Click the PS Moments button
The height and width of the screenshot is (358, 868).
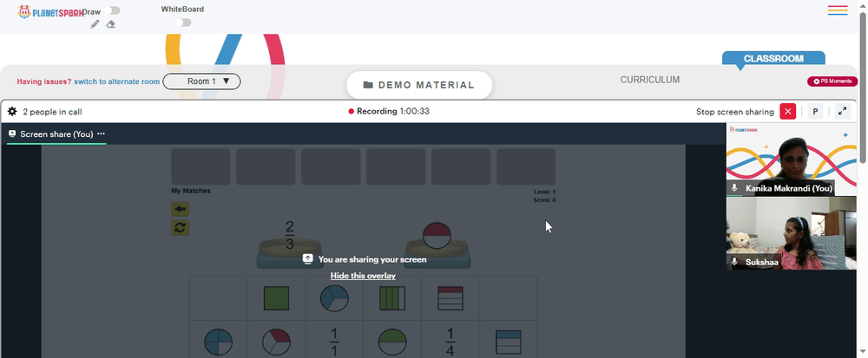(832, 81)
